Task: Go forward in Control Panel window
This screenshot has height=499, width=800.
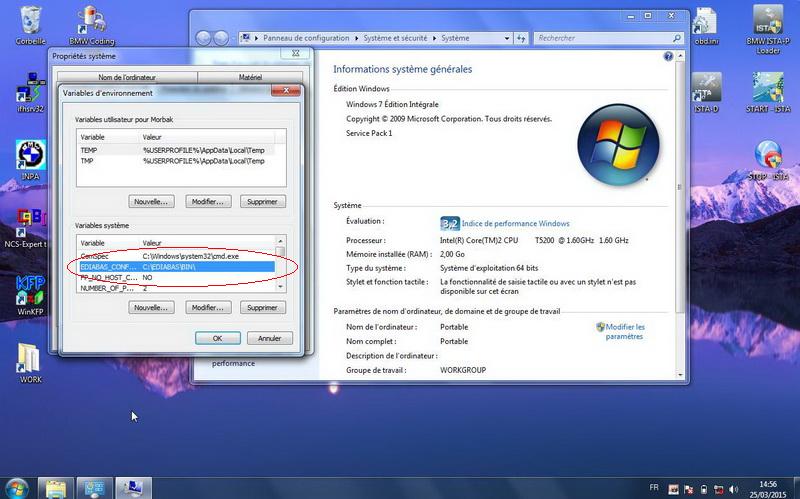Action: [221, 38]
